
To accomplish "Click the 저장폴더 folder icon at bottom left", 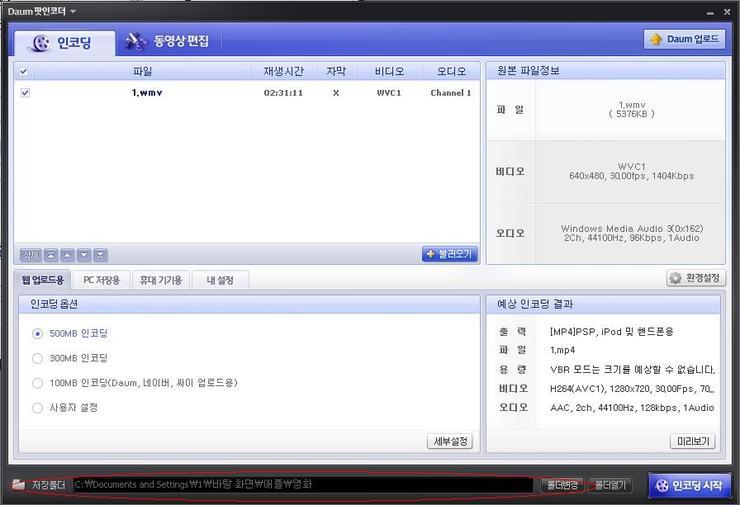I will point(19,485).
